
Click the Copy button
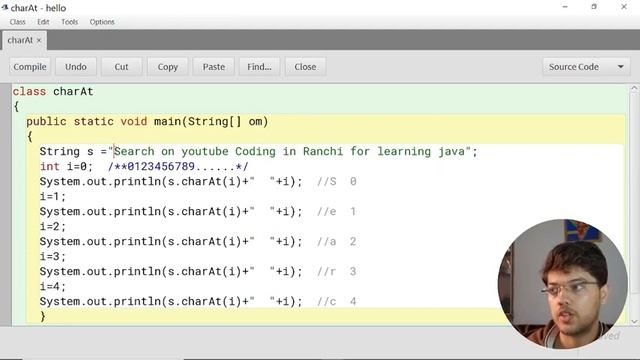point(168,67)
